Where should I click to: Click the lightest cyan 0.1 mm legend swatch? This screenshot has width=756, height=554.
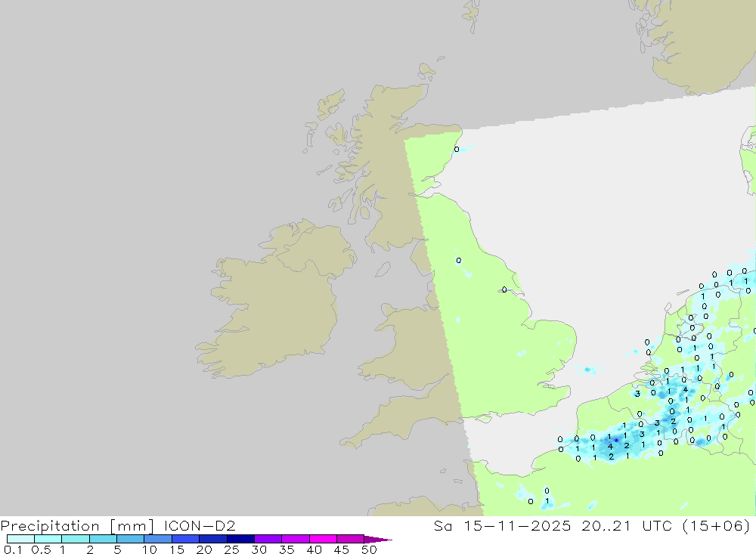20,539
